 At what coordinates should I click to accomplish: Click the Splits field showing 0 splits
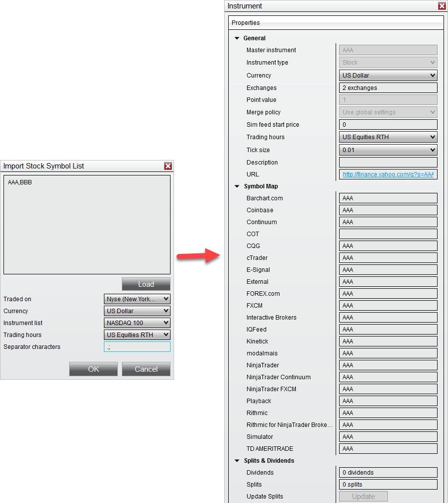[388, 485]
